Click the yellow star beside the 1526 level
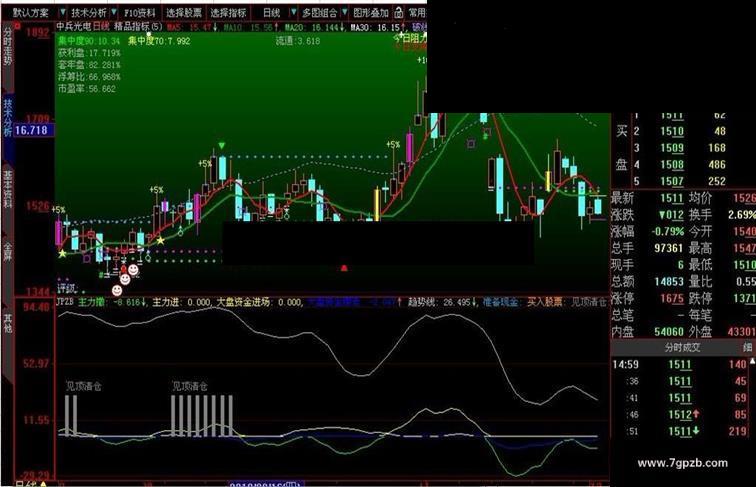 click(160, 240)
